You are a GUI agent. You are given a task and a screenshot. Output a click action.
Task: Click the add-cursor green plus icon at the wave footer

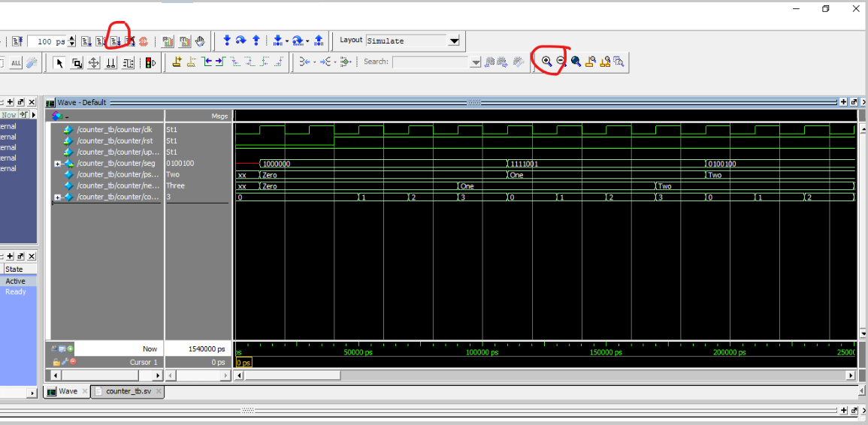(71, 348)
